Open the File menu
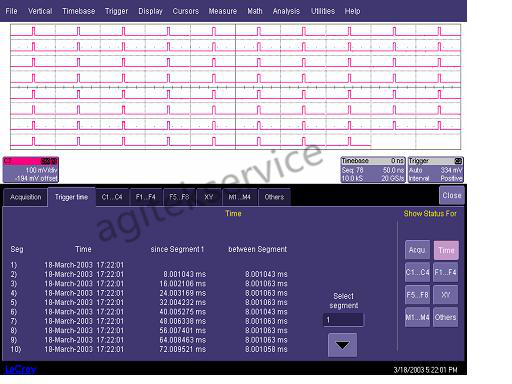Image resolution: width=512 pixels, height=384 pixels. coord(11,11)
